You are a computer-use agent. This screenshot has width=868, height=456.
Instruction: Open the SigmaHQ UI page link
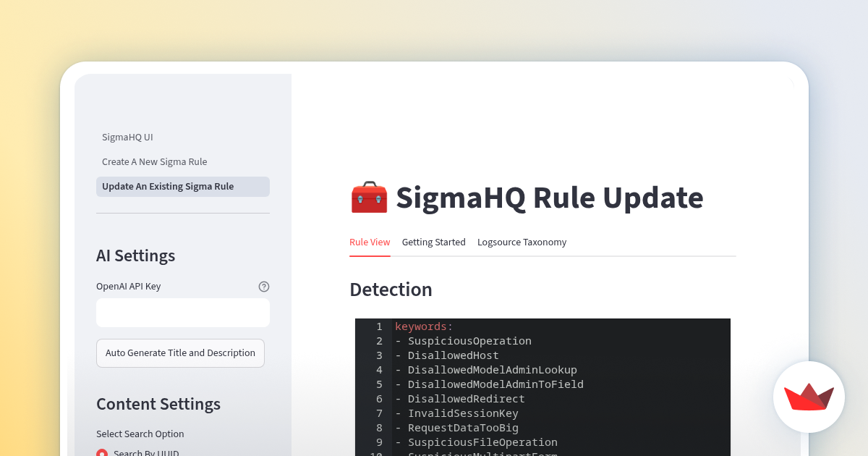pyautogui.click(x=127, y=138)
